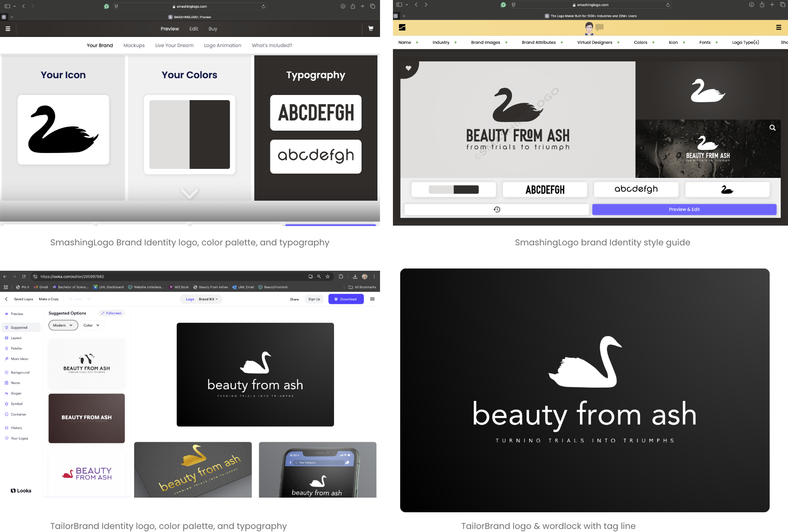Select the panda BEAUTY FROM ASH suggestion
This screenshot has height=532, width=788.
(87, 364)
